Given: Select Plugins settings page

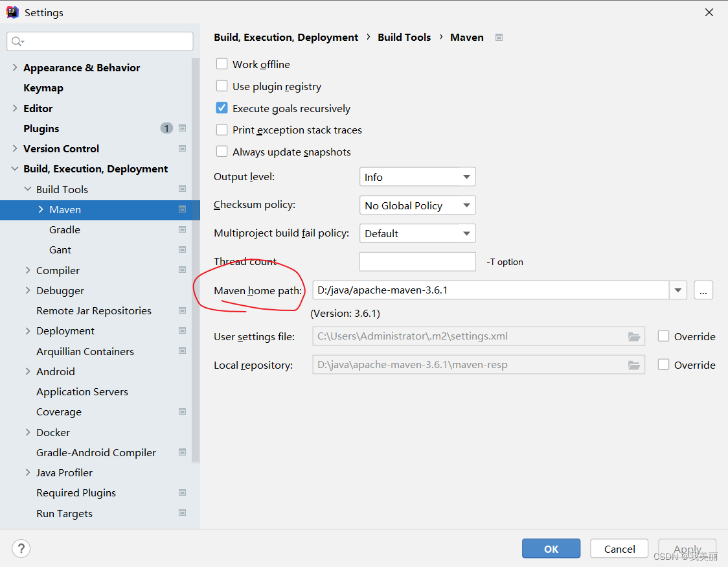Looking at the screenshot, I should pyautogui.click(x=41, y=129).
